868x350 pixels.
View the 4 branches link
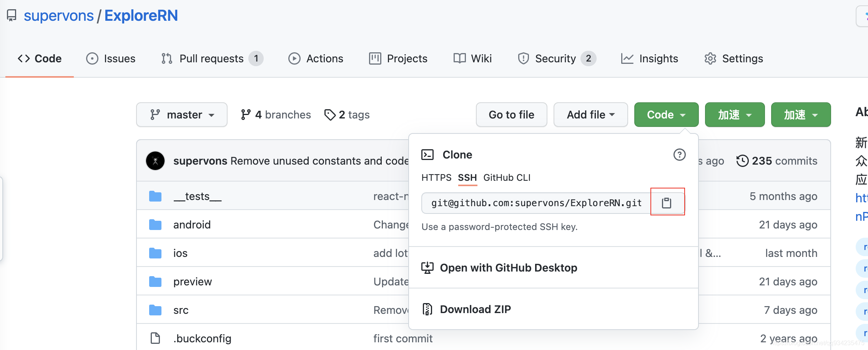pyautogui.click(x=276, y=115)
